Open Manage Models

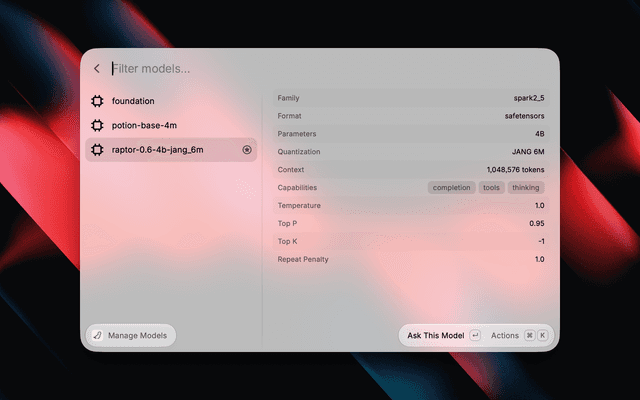pyautogui.click(x=131, y=336)
